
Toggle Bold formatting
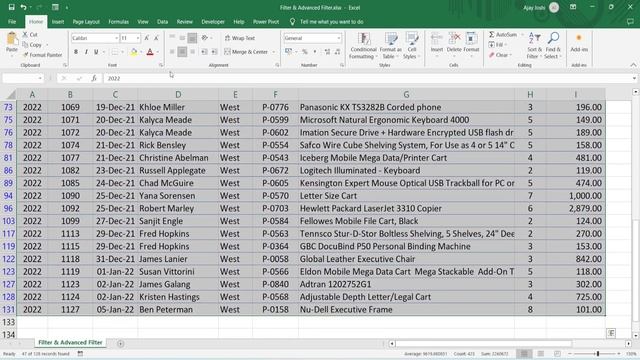[76, 52]
